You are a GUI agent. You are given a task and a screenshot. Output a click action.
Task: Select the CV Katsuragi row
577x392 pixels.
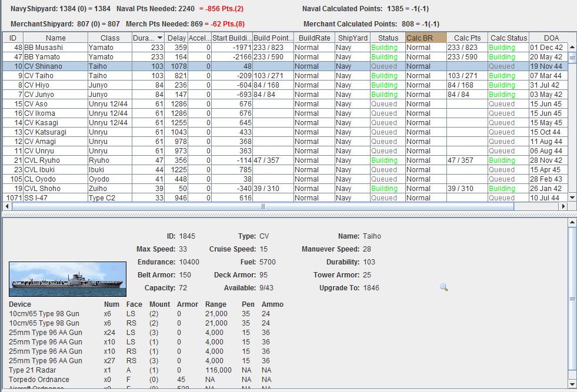pyautogui.click(x=285, y=132)
